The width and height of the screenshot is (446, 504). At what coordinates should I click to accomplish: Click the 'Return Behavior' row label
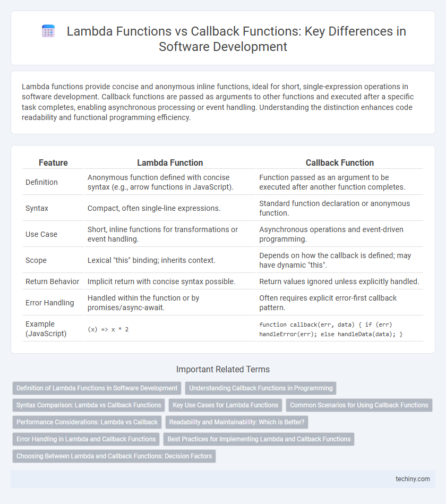(x=53, y=281)
